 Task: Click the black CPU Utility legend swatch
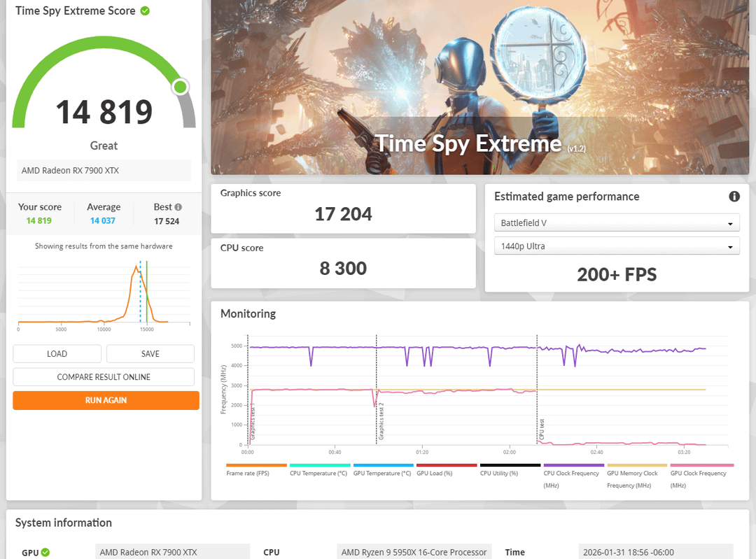click(510, 465)
